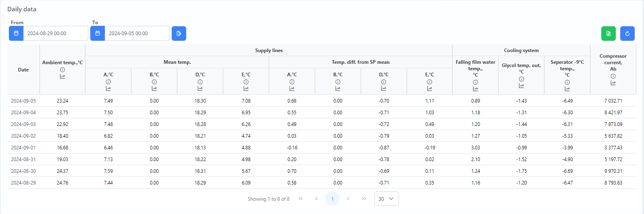Go to the next page arrow
The width and height of the screenshot is (644, 214).
tap(348, 199)
